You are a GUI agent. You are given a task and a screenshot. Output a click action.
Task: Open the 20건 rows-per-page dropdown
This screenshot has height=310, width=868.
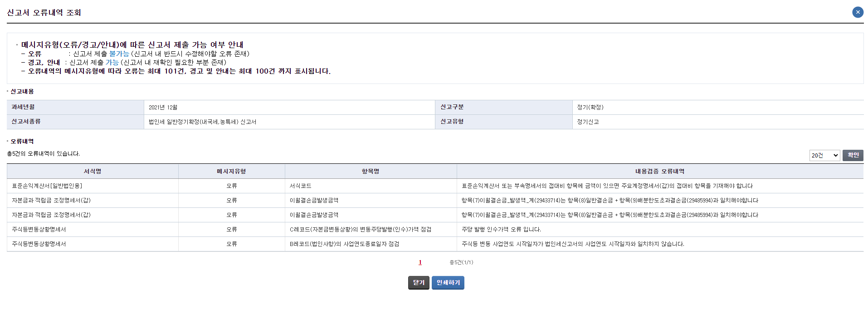point(824,156)
